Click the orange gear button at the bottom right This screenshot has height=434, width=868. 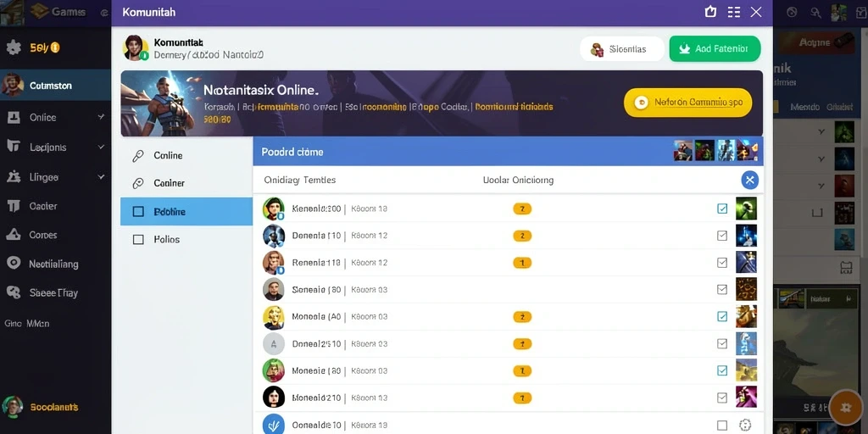tap(845, 408)
